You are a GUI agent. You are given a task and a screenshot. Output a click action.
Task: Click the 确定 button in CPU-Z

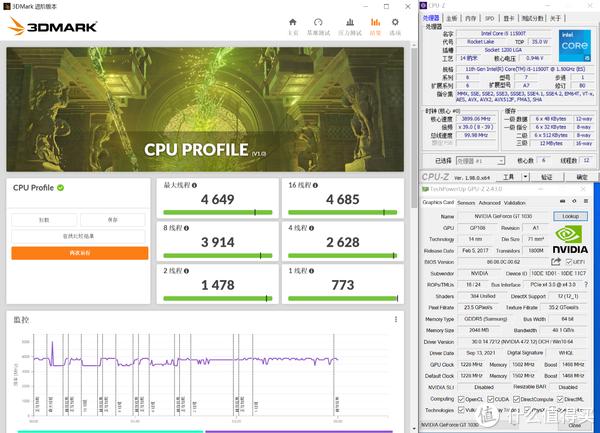click(582, 177)
